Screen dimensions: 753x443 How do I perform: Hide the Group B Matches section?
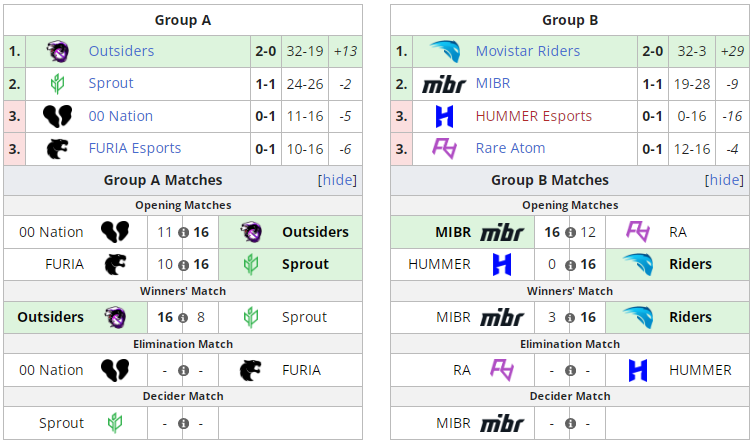pos(724,180)
